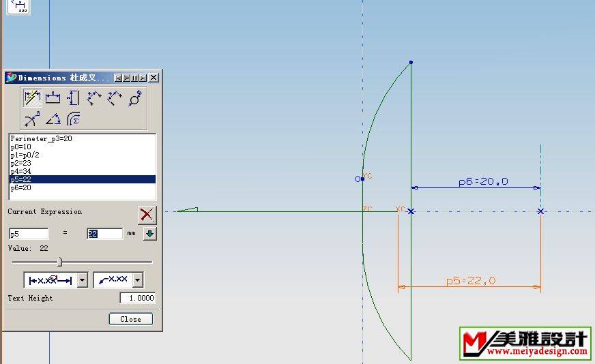Click the X marker at vertical line intersection
Screen dimensions: 595x364
click(411, 211)
